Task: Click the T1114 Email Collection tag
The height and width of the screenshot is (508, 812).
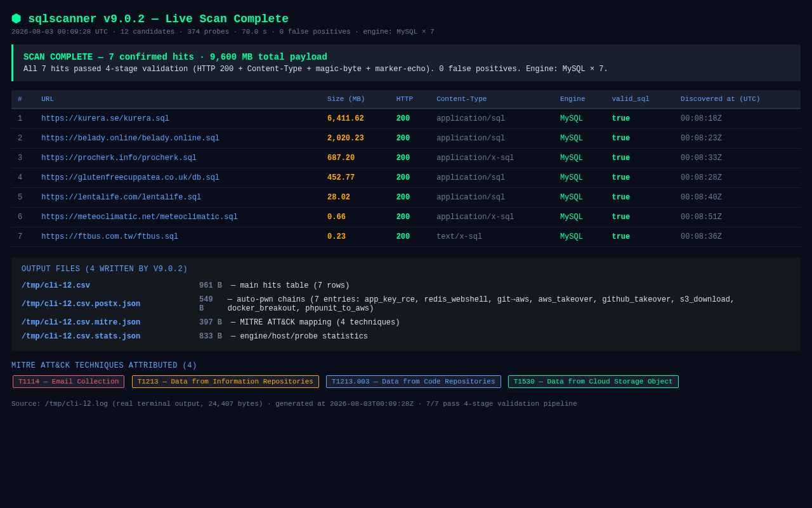Action: 69,382
